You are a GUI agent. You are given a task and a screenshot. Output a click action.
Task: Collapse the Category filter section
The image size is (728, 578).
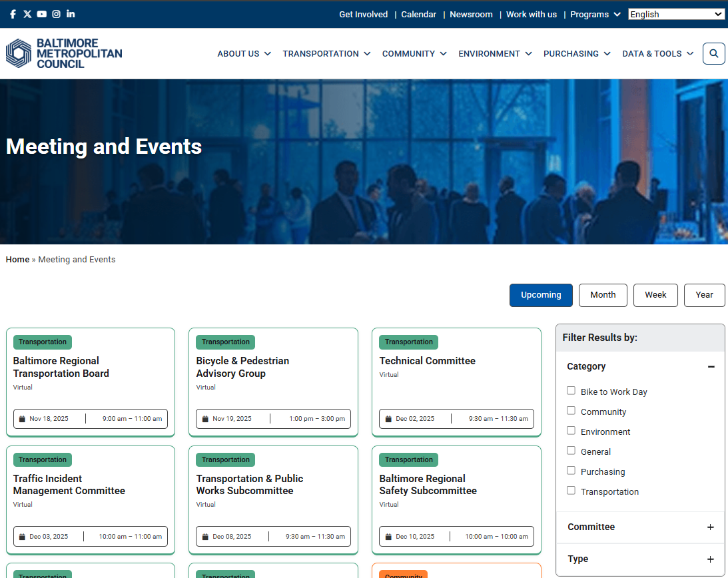[x=711, y=367]
